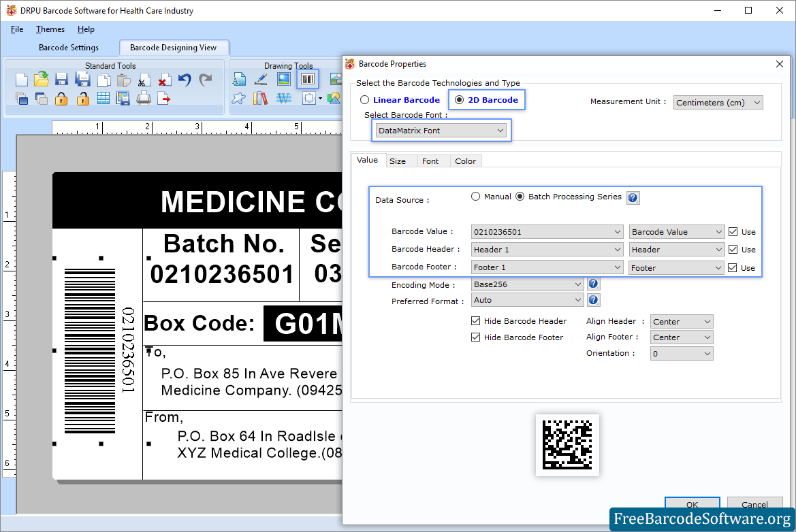The image size is (796, 532).
Task: Open an existing file via folder icon
Action: (42, 79)
